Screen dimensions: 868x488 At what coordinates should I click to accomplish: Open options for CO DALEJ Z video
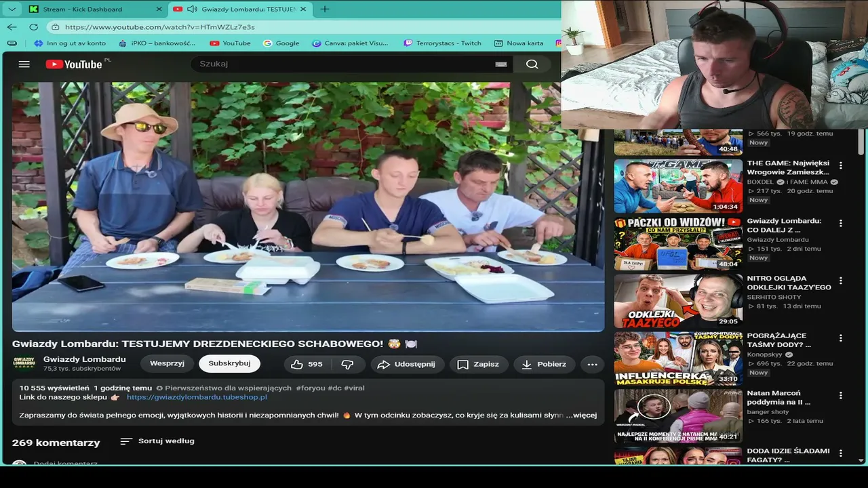(x=841, y=223)
